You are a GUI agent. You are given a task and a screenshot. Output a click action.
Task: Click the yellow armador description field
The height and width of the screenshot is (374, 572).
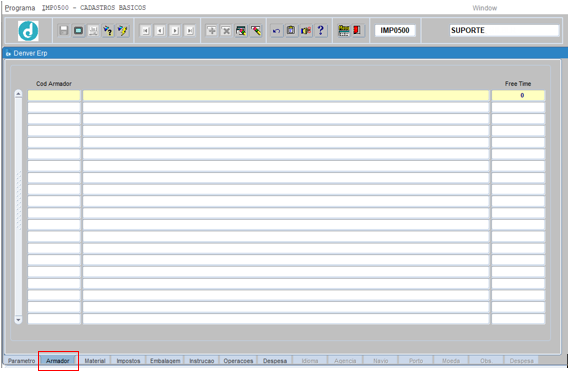[x=286, y=96]
